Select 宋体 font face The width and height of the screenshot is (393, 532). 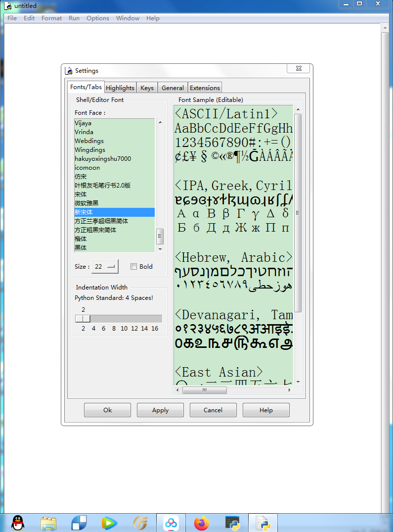[x=115, y=194]
